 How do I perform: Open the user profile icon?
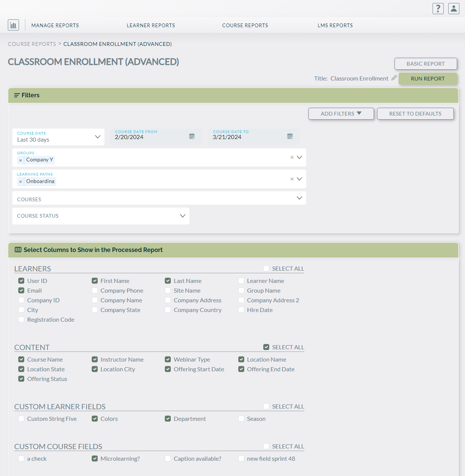click(453, 8)
